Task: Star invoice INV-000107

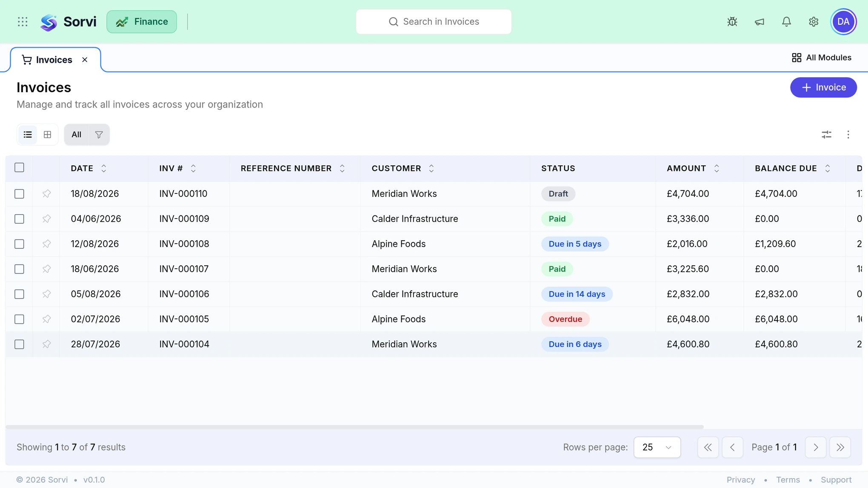Action: point(46,269)
